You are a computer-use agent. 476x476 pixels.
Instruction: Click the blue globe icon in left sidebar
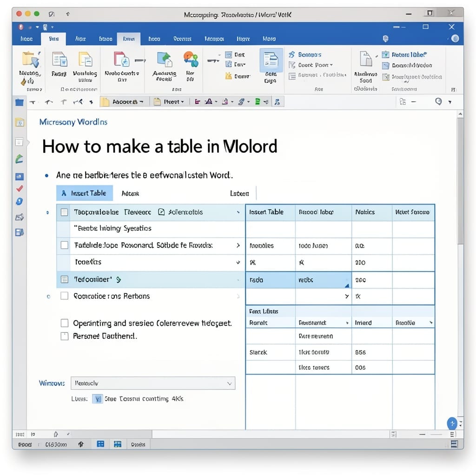pos(20,202)
